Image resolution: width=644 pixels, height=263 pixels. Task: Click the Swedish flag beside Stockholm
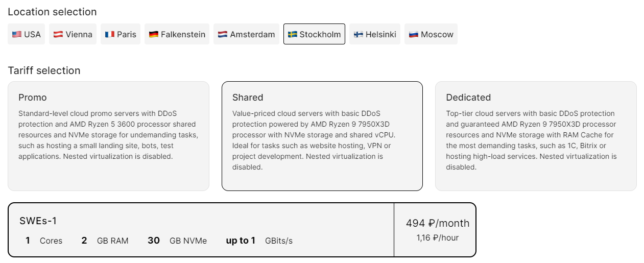pyautogui.click(x=293, y=35)
